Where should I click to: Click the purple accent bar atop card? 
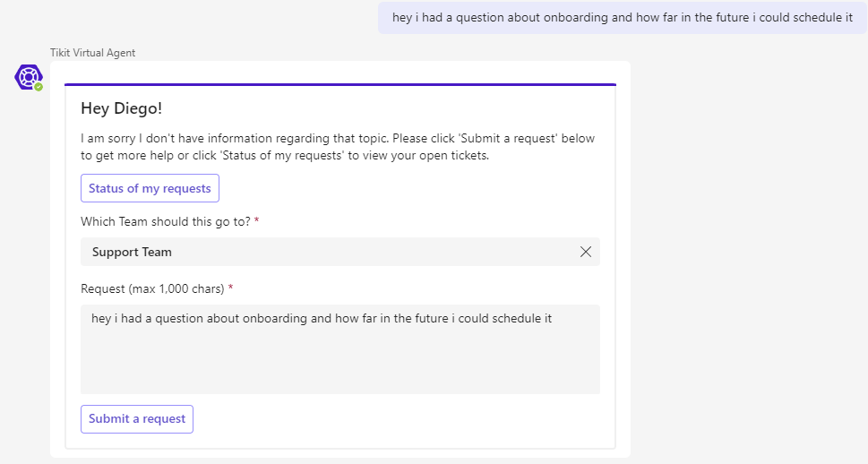click(339, 85)
